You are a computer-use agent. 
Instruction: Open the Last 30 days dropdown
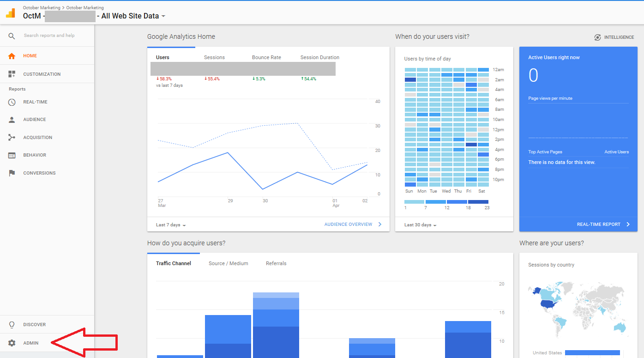click(x=420, y=225)
